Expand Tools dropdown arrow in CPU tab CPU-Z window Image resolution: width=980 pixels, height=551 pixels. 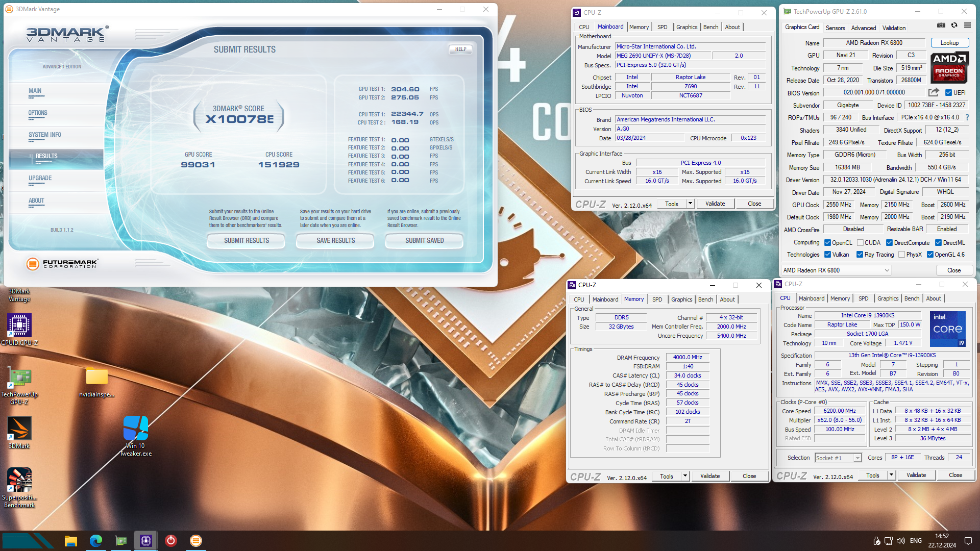click(891, 475)
